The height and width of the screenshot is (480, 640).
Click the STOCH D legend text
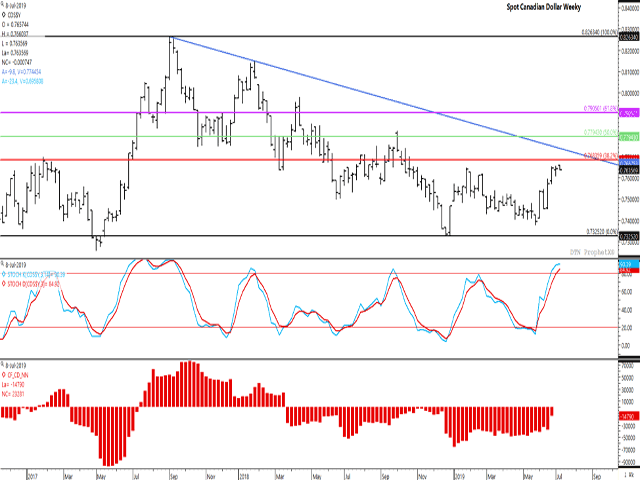point(33,284)
